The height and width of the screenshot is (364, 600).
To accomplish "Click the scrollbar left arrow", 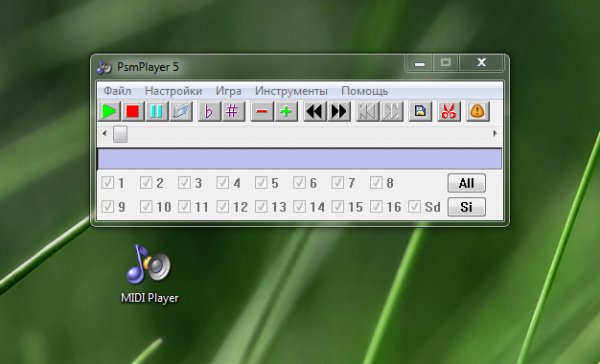I will (105, 134).
